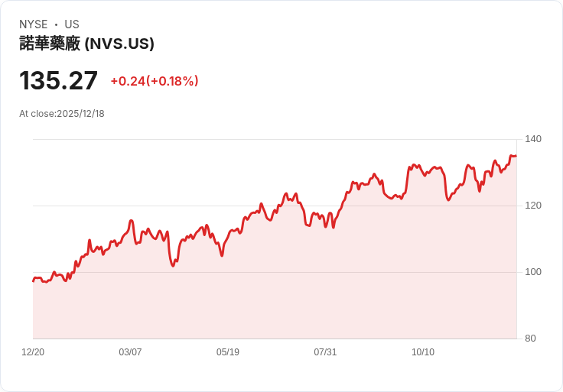Image resolution: width=563 pixels, height=392 pixels.
Task: Click the US market label
Action: 72,24
